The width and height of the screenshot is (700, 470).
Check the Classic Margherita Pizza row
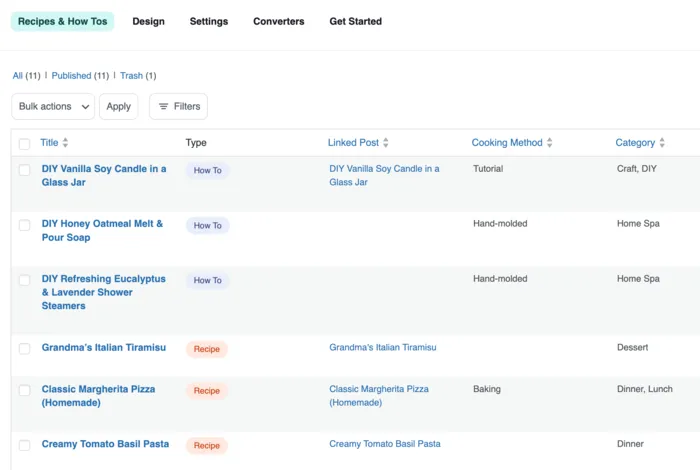coord(25,390)
